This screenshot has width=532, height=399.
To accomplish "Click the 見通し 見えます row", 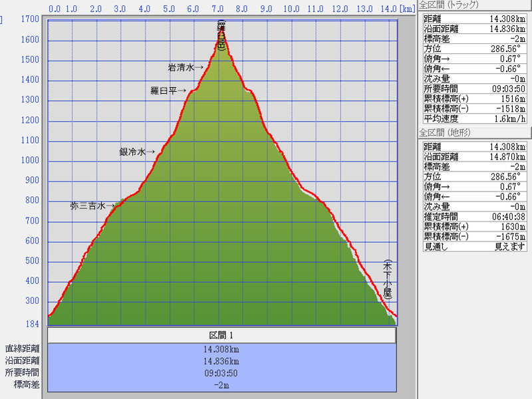I will pos(474,246).
